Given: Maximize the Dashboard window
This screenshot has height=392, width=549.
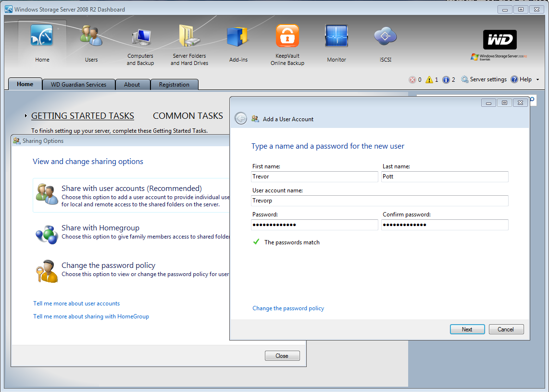Looking at the screenshot, I should pyautogui.click(x=521, y=10).
